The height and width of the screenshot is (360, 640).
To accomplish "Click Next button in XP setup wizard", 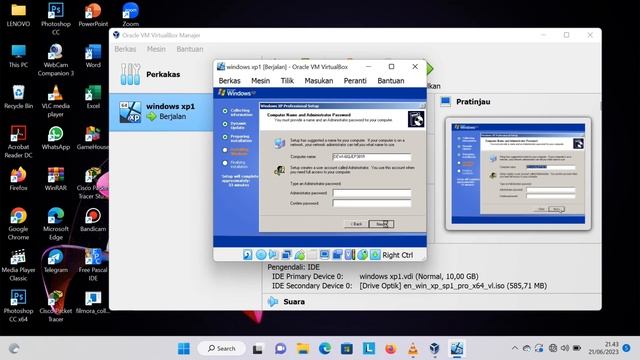I will (381, 224).
